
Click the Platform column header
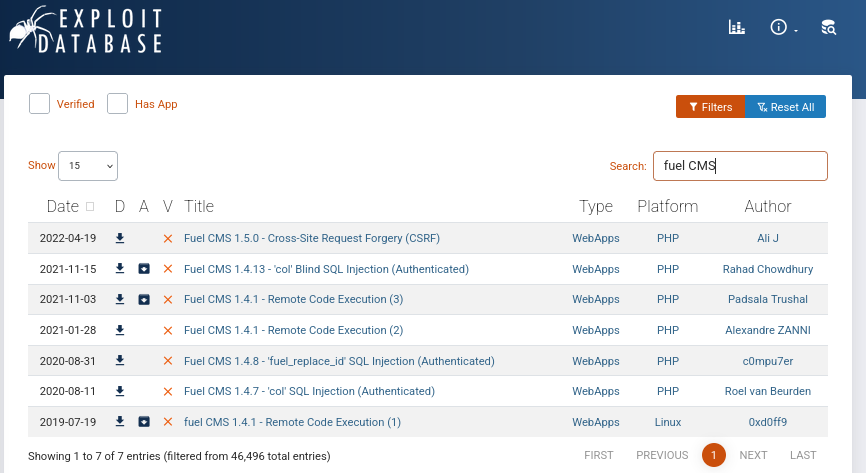click(x=668, y=206)
